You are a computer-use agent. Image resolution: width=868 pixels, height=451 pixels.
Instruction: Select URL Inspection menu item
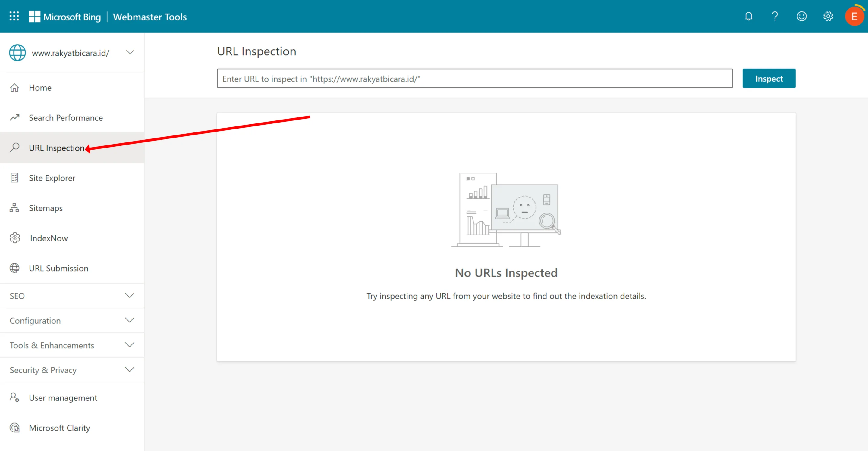click(72, 148)
